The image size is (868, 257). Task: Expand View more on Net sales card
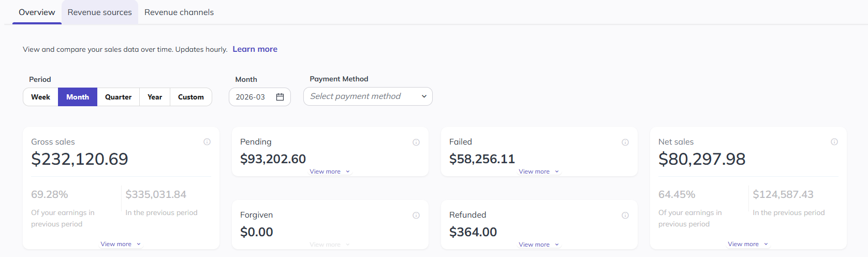pos(748,244)
